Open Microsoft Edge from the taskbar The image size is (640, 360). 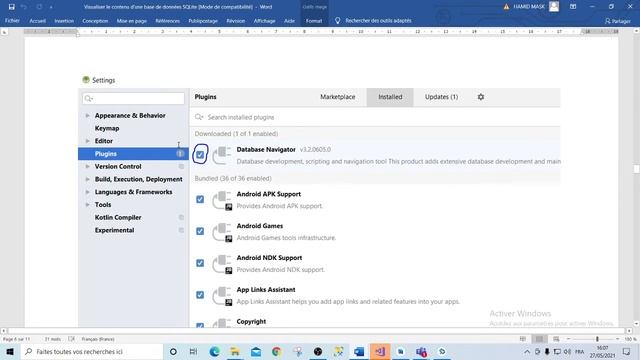[214, 351]
